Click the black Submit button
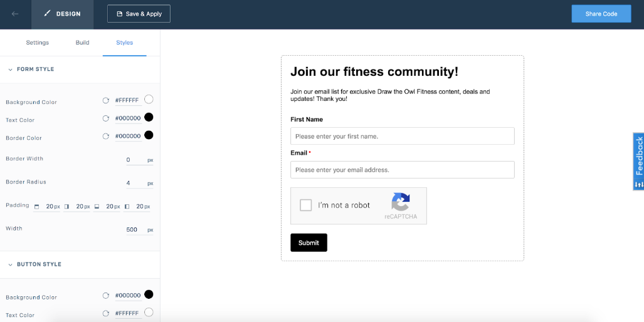 pos(309,242)
